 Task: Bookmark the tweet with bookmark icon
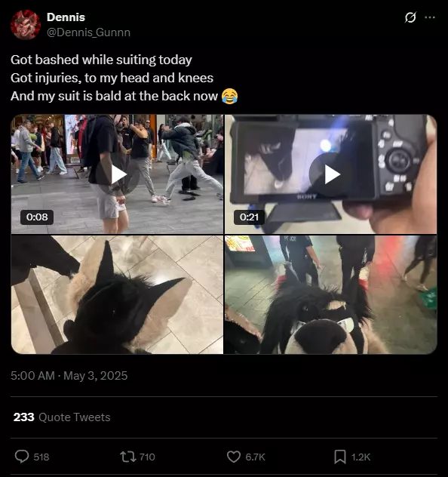[x=340, y=457]
